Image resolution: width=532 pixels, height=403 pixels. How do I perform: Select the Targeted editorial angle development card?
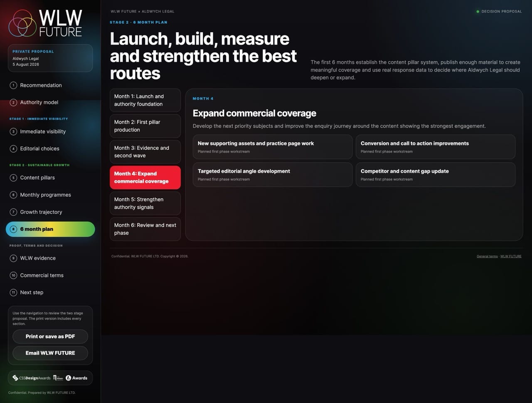pyautogui.click(x=273, y=175)
